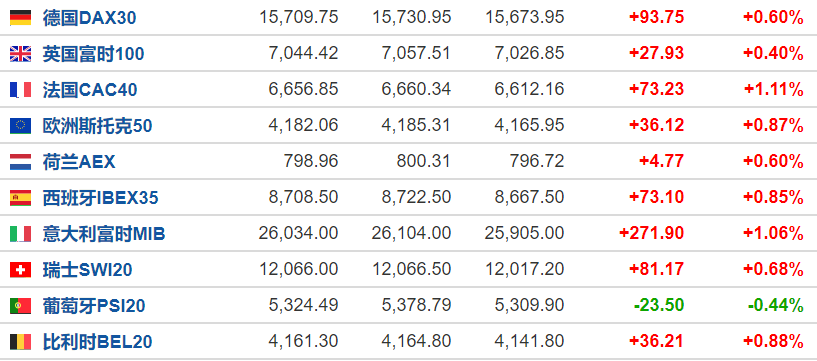Click the Netherlands flag icon
The height and width of the screenshot is (361, 817).
click(20, 161)
